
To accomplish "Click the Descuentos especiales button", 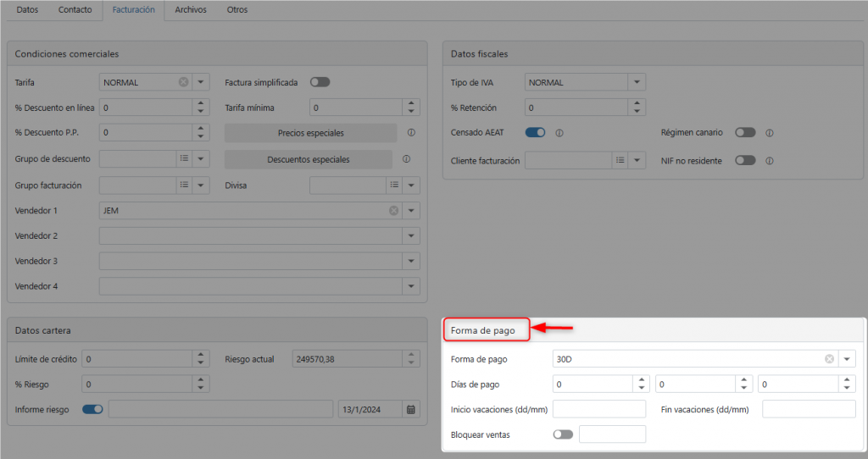I will 309,159.
